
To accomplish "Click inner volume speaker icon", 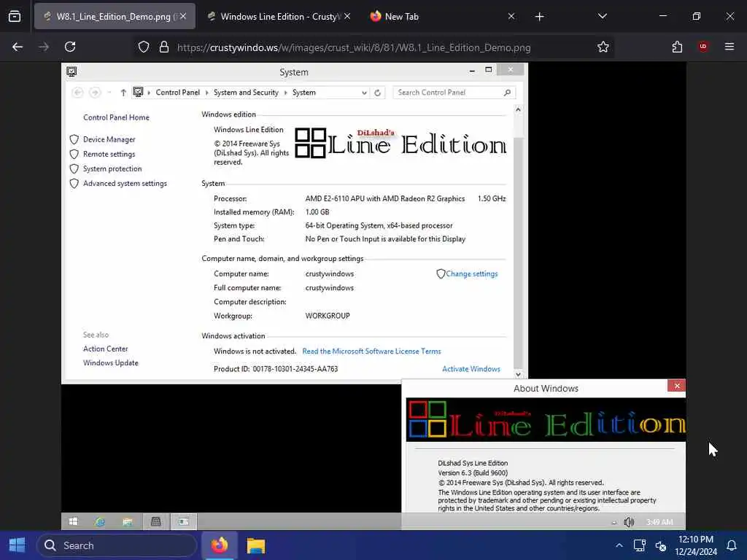I will coord(629,522).
